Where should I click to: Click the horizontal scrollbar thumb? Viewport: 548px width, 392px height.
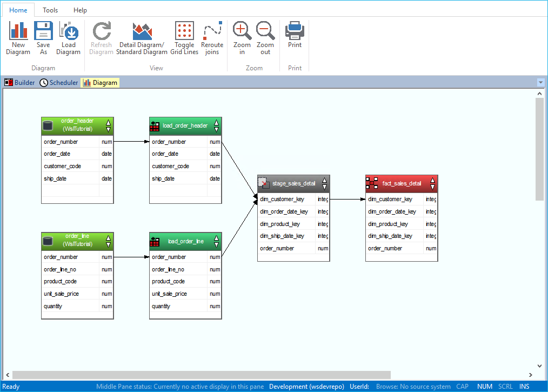202,375
